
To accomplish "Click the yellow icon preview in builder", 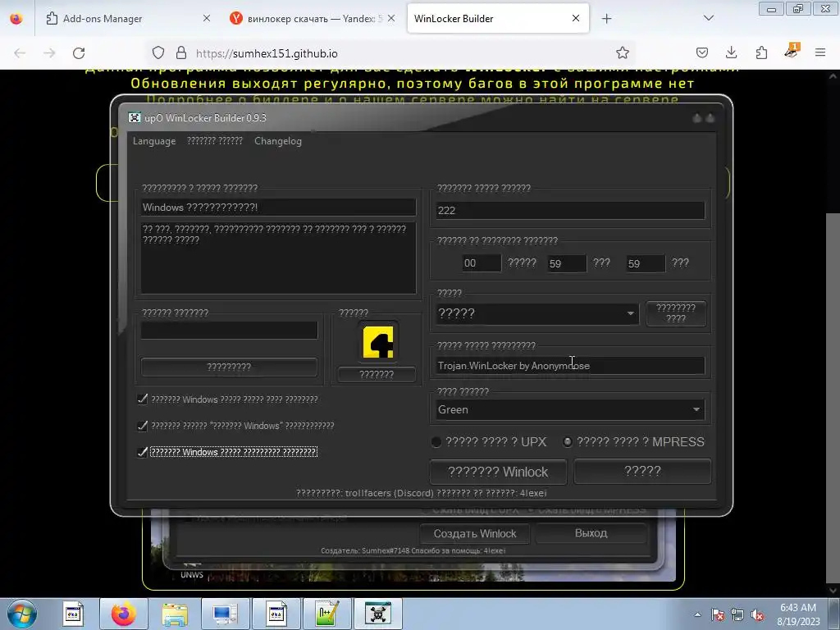I will 377,342.
